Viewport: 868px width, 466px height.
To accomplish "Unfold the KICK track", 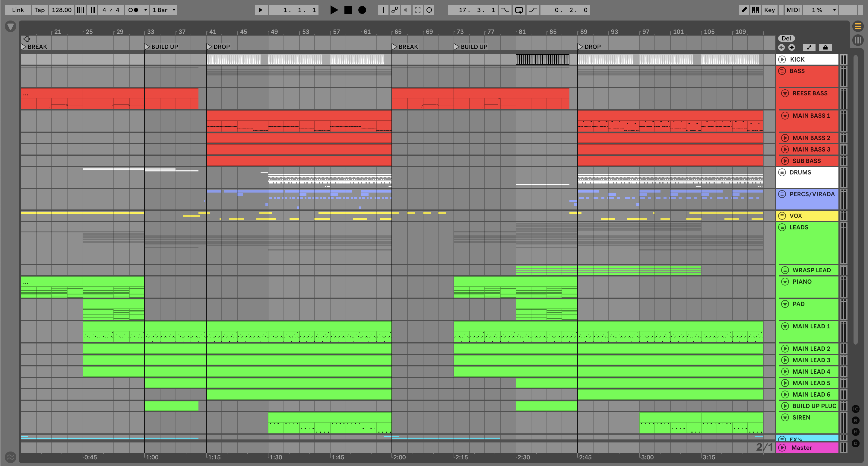I will point(782,60).
